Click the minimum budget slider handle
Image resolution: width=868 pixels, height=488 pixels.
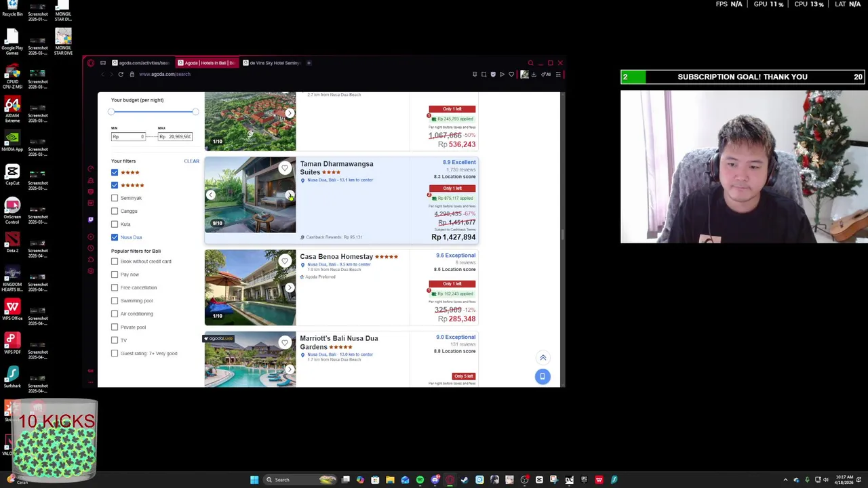coord(111,112)
